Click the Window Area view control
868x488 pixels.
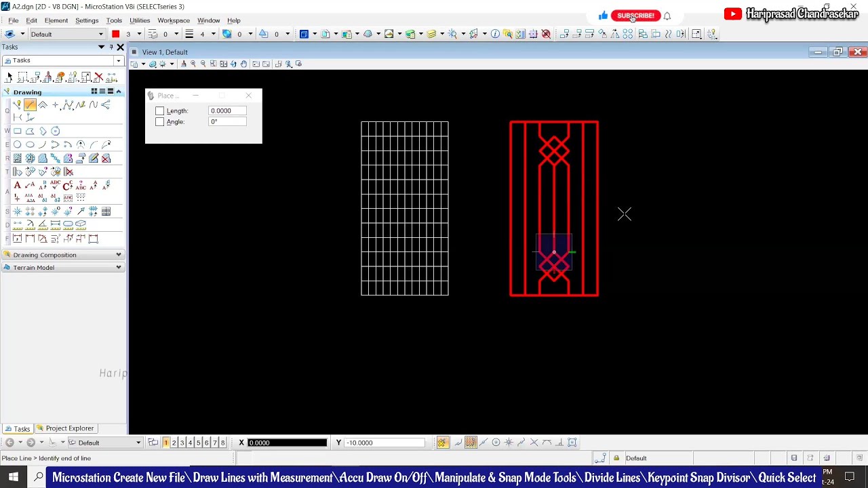pos(213,64)
